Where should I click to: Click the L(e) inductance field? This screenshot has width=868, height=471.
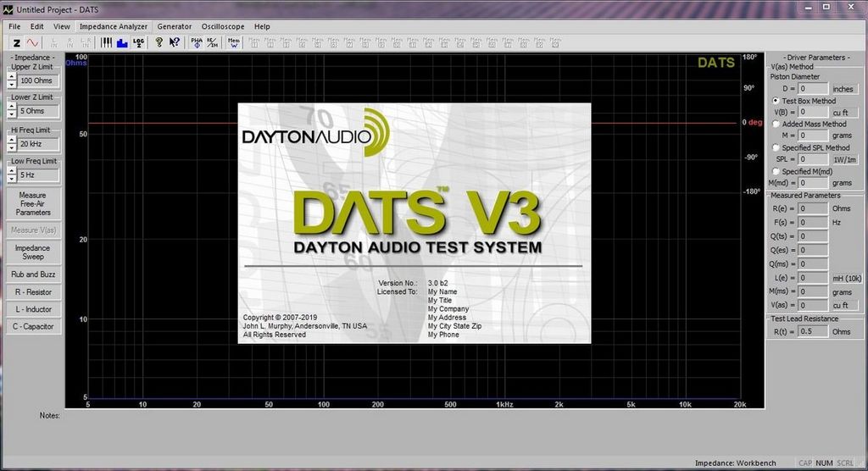tap(813, 278)
